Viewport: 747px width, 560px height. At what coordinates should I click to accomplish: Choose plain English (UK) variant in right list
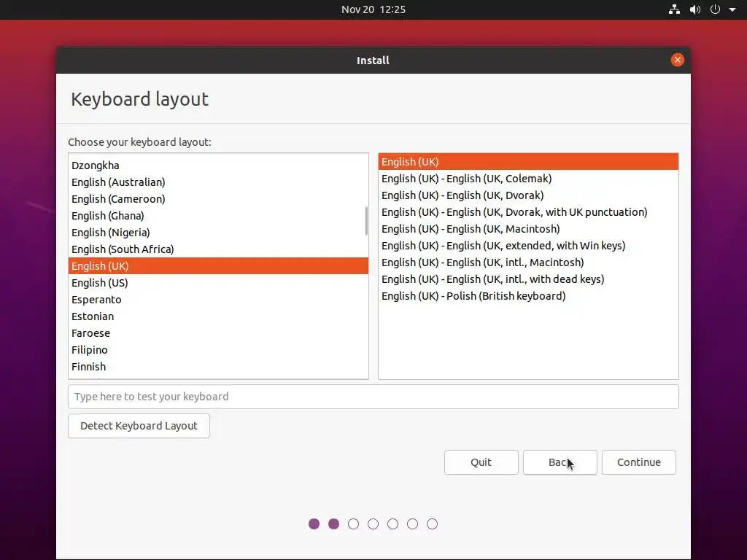(528, 161)
